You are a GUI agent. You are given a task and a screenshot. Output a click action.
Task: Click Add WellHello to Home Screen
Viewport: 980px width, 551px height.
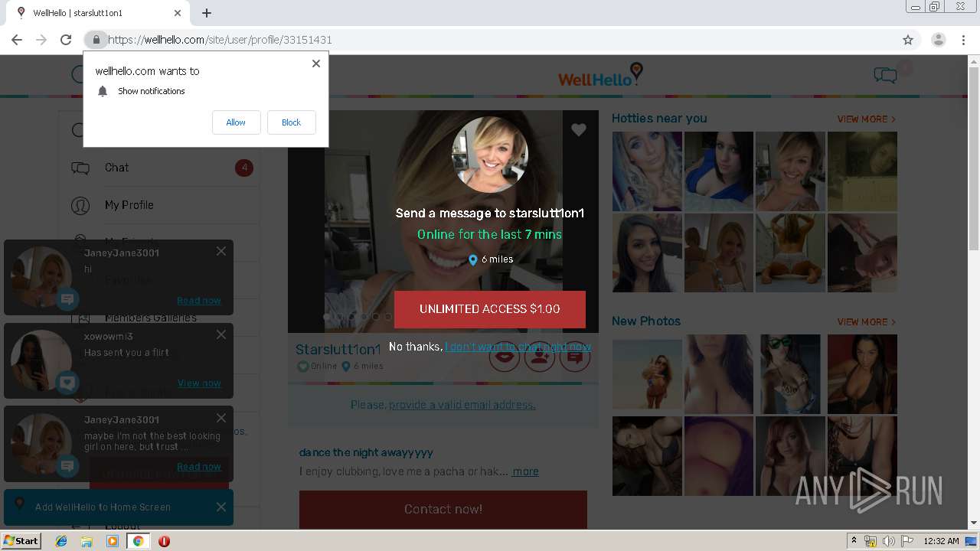(x=103, y=507)
